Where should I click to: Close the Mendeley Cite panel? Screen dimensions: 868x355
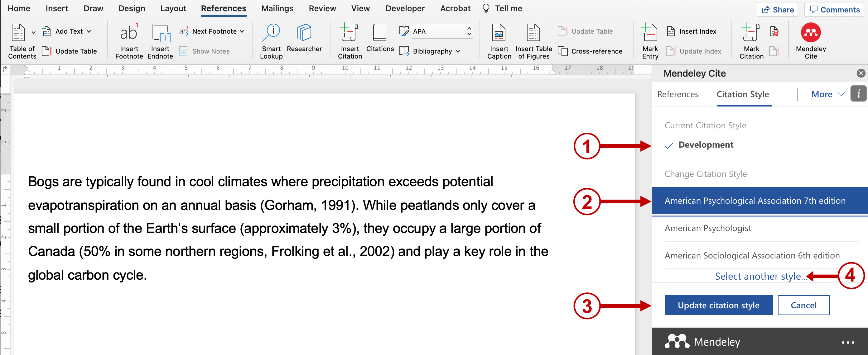861,73
